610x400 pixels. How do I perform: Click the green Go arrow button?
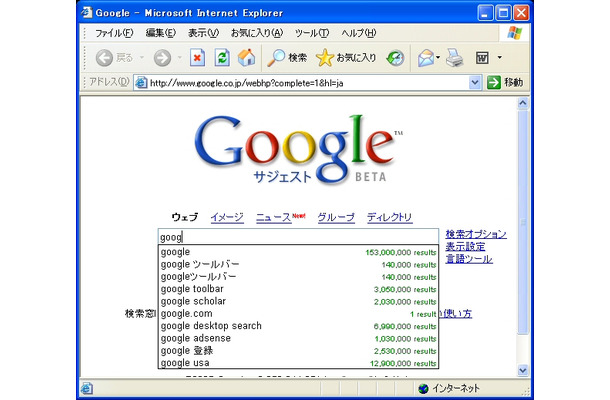tap(494, 82)
